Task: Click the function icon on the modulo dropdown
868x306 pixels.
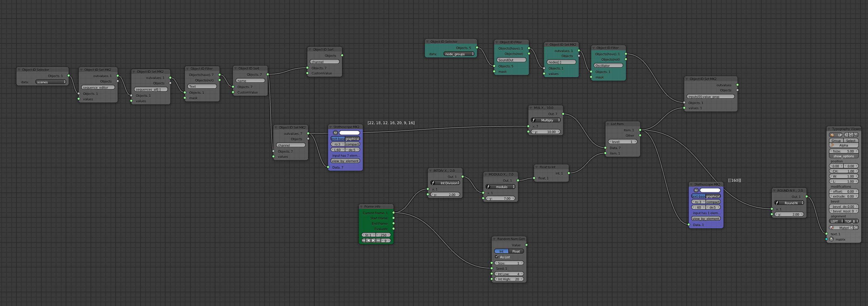Action: (488, 187)
